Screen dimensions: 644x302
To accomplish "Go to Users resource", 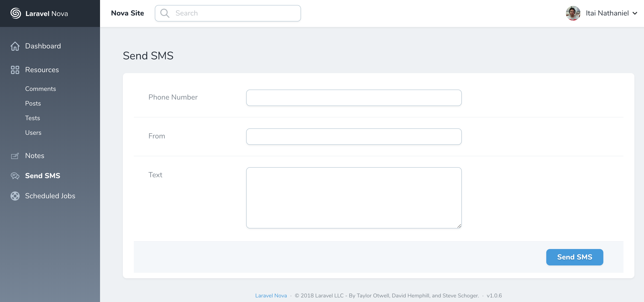I will [33, 132].
